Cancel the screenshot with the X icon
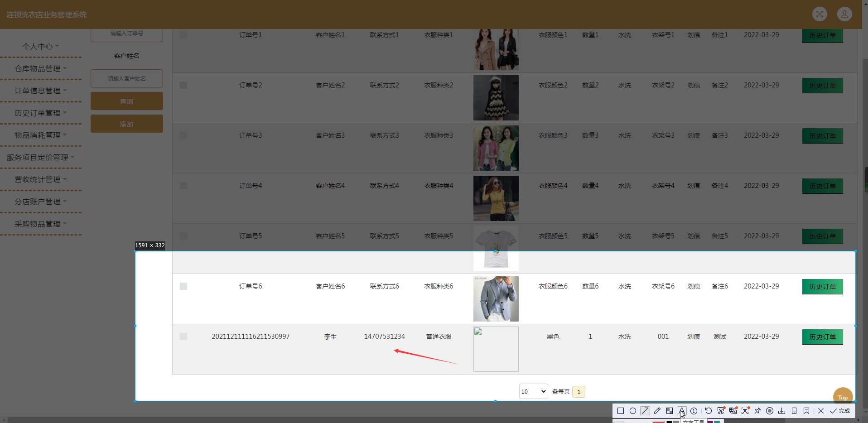This screenshot has height=423, width=868. [821, 411]
